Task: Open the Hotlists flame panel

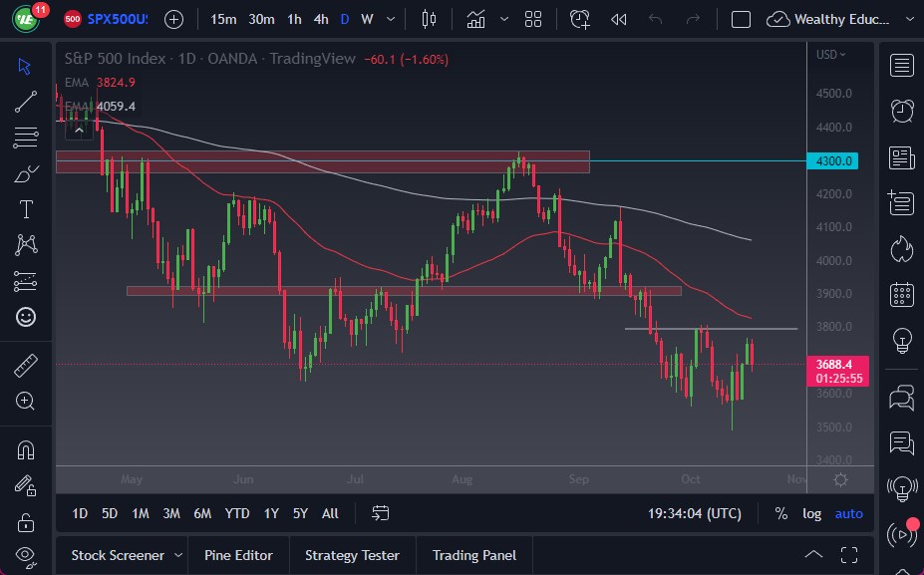Action: click(900, 249)
